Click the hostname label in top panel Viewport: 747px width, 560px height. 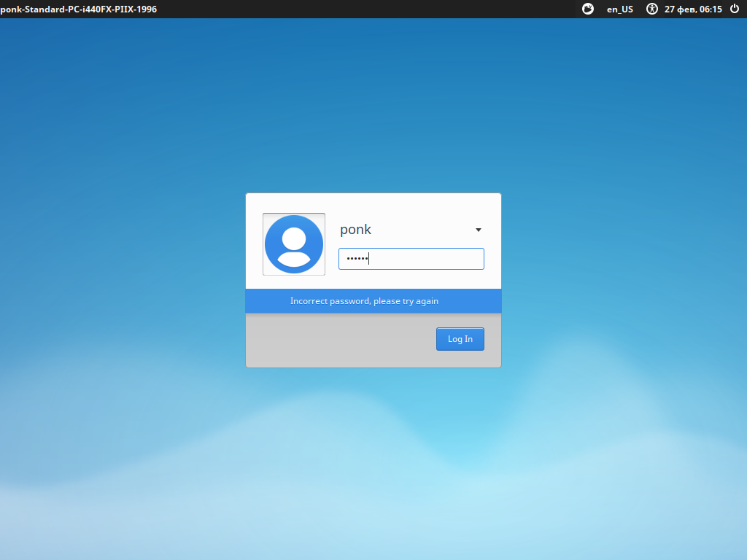[79, 9]
